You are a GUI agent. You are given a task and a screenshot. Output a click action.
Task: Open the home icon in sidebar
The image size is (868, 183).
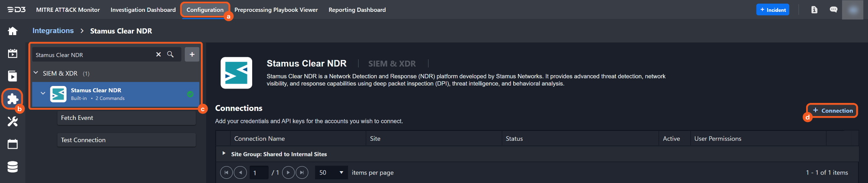click(13, 31)
